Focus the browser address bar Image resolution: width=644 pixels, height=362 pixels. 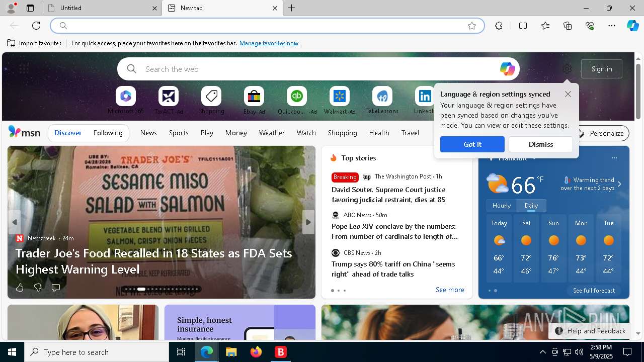click(x=267, y=26)
